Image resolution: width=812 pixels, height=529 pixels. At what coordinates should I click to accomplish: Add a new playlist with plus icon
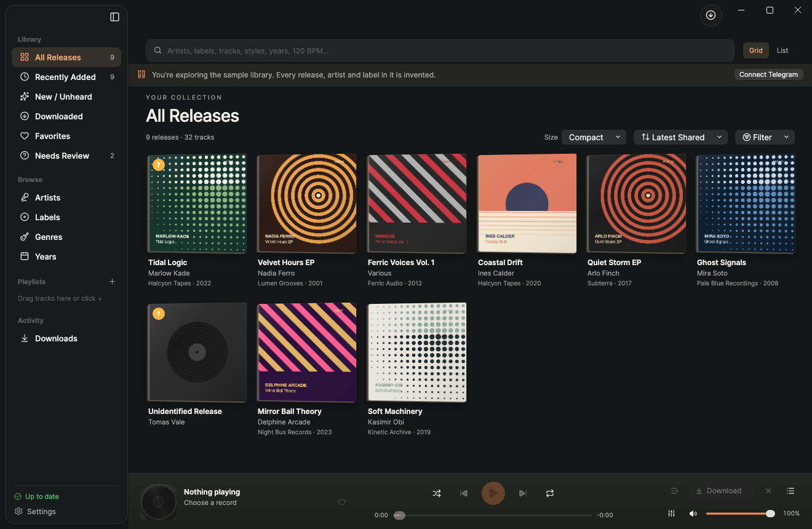[x=112, y=282]
